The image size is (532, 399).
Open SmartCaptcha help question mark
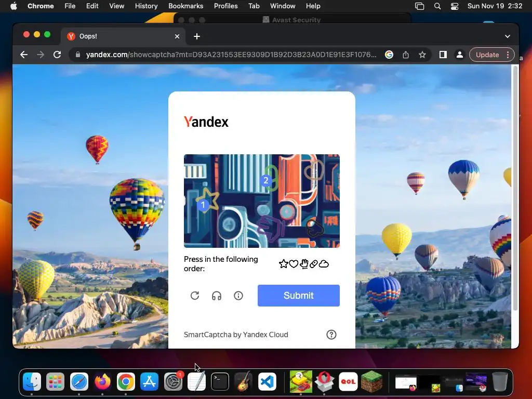point(331,335)
